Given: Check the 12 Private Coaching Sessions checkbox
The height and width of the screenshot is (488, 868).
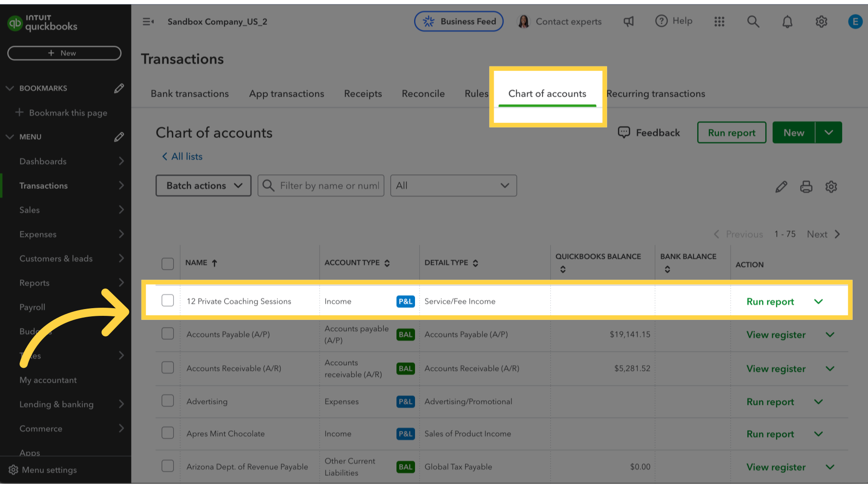Looking at the screenshot, I should 168,300.
